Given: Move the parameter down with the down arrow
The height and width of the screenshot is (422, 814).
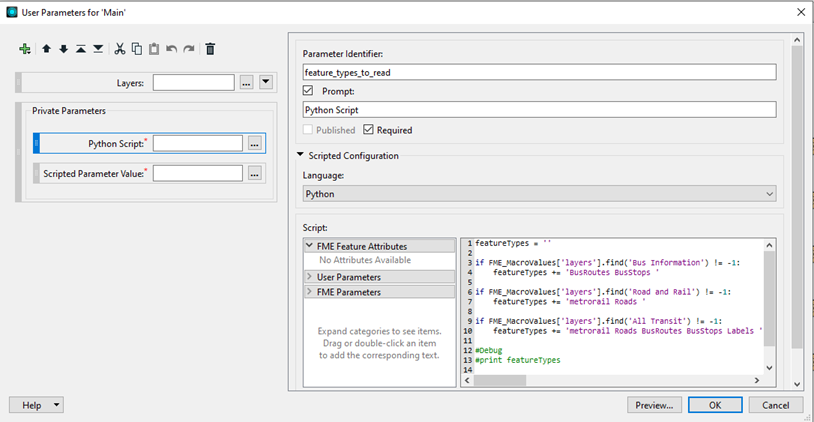Looking at the screenshot, I should point(63,48).
